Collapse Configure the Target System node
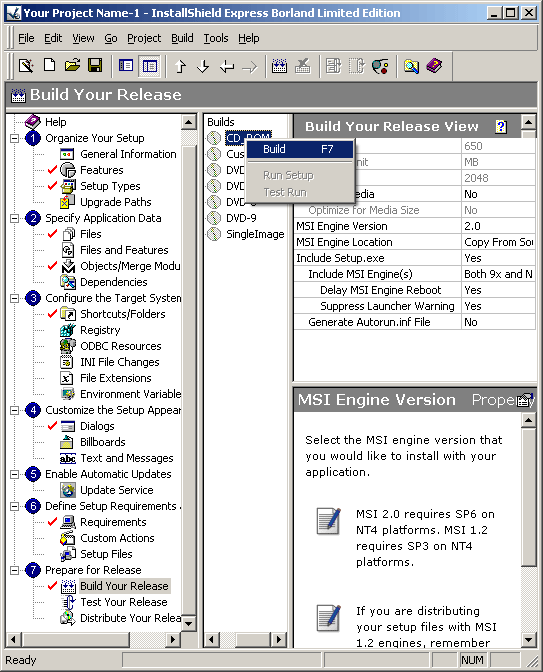 coord(15,298)
